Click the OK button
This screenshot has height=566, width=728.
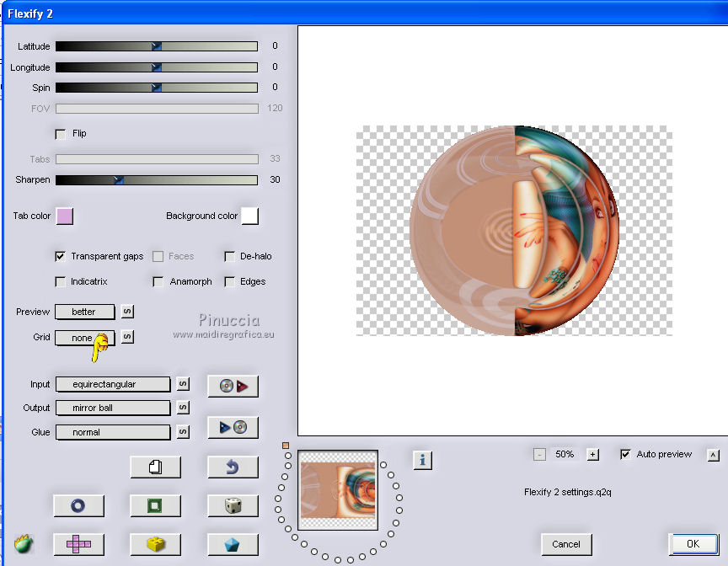pyautogui.click(x=693, y=544)
